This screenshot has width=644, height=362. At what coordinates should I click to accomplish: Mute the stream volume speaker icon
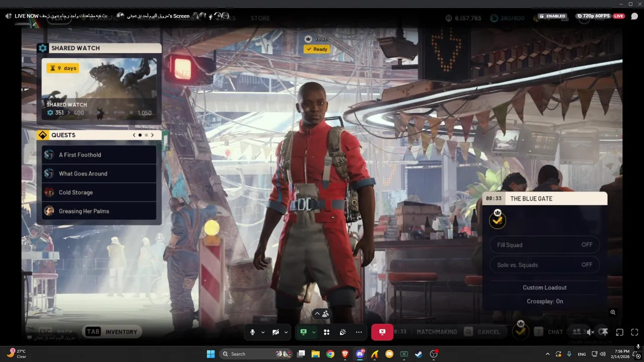coord(591,332)
